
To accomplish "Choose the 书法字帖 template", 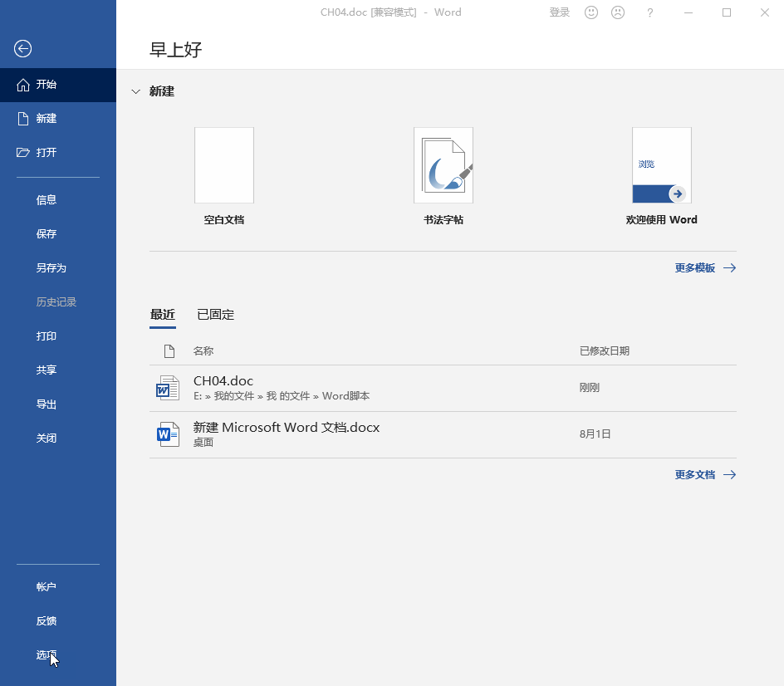I will point(443,176).
